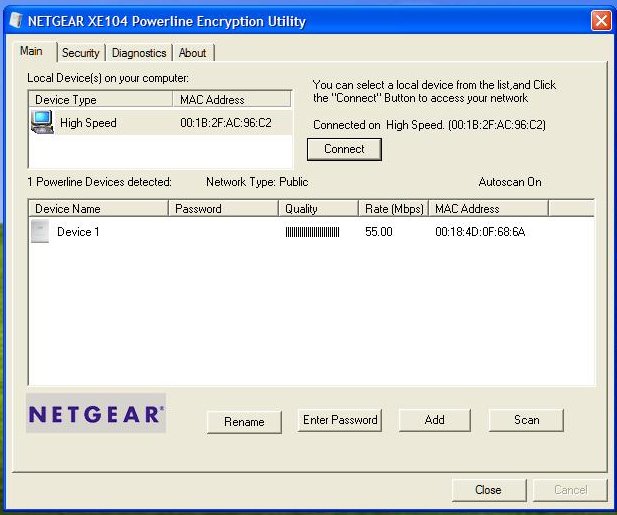Click the computer icon beside High Speed

point(42,122)
